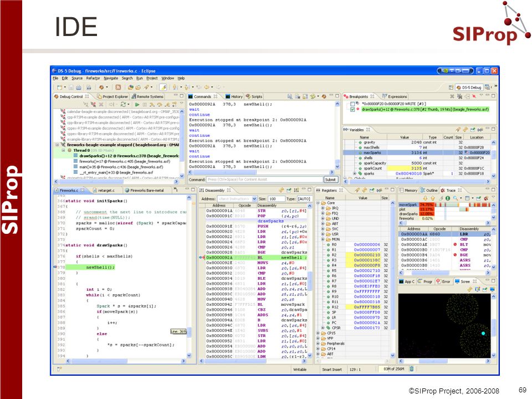
Task: Click the plot 13.17% red bar
Action: click(427, 209)
